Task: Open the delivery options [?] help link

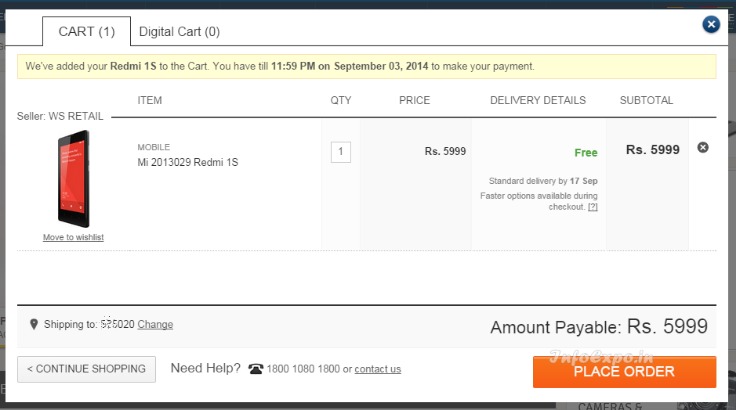Action: tap(593, 207)
